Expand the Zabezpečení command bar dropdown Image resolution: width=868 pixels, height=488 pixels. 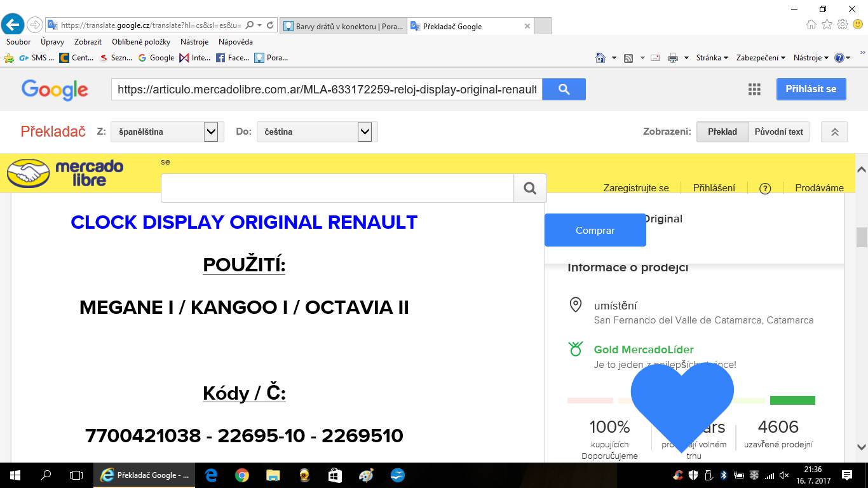point(761,58)
